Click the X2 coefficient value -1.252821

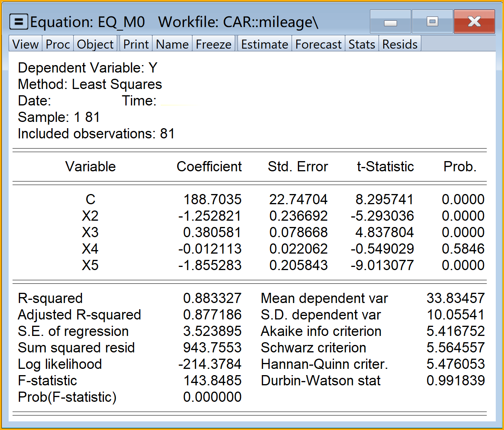(x=210, y=216)
